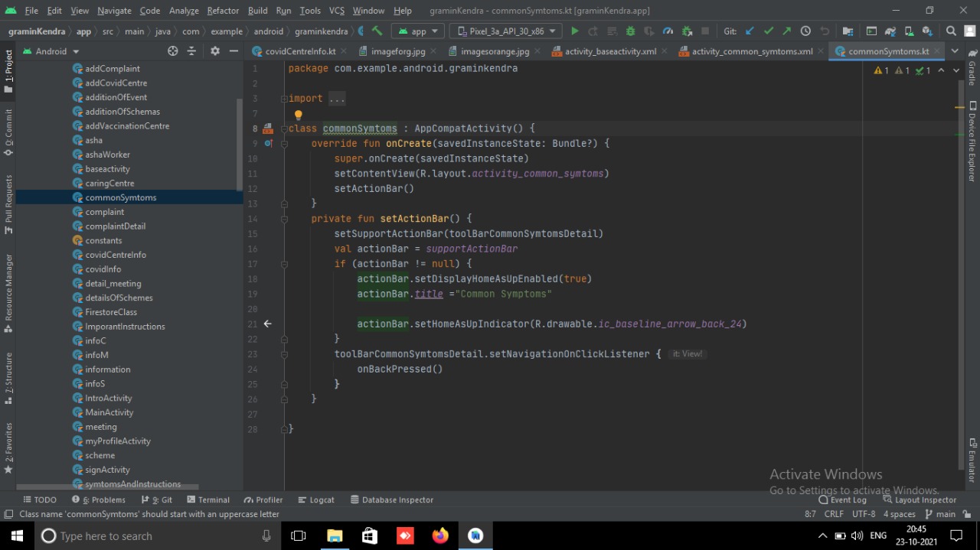Click the Git commit checkmark icon

click(x=768, y=31)
